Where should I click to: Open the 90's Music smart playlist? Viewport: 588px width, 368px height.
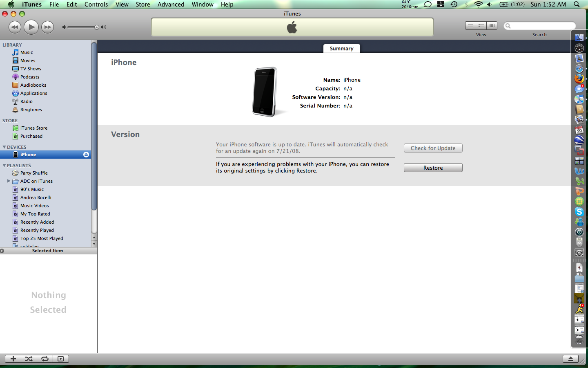pos(32,189)
